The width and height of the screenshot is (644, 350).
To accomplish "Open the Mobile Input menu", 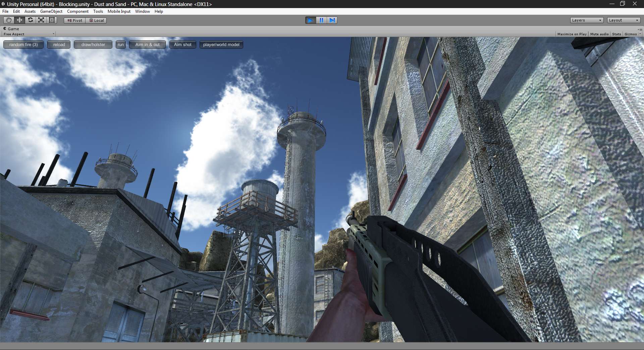I will pos(119,11).
